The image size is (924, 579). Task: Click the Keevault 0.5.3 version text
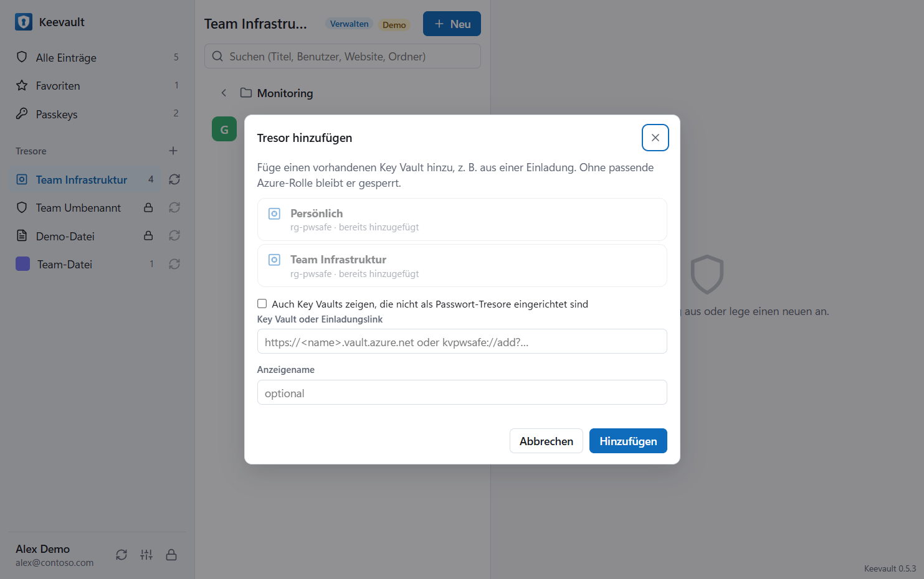click(x=890, y=568)
